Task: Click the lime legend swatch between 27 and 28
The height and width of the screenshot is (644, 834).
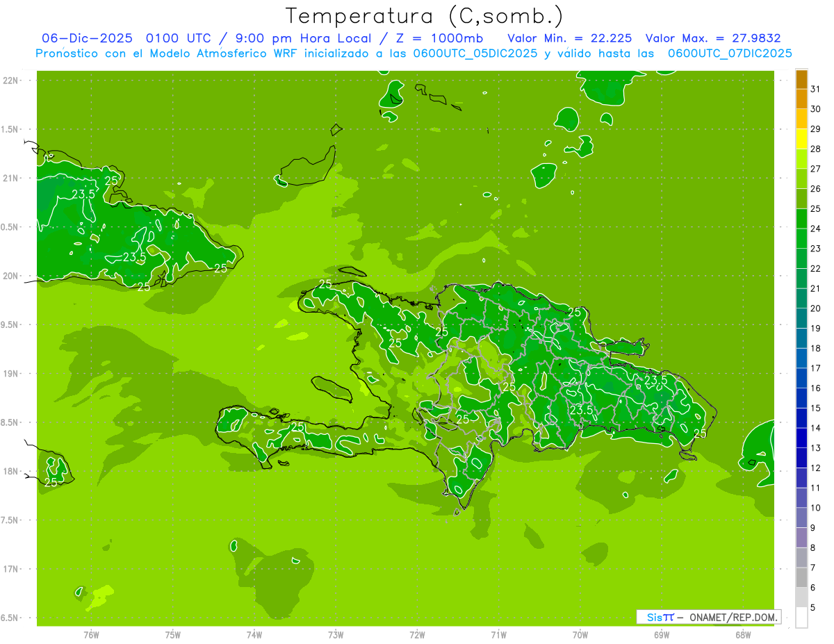Action: [802, 159]
